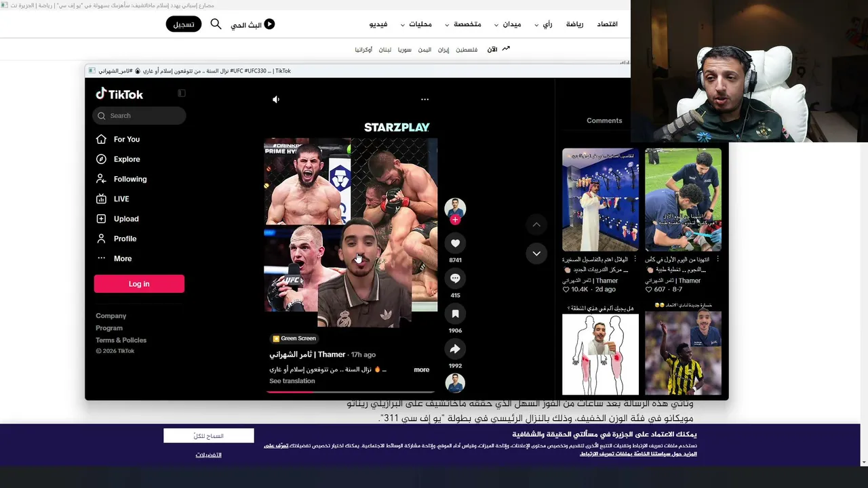This screenshot has width=868, height=488.
Task: Expand the More menu in TikTok sidebar
Action: (123, 258)
